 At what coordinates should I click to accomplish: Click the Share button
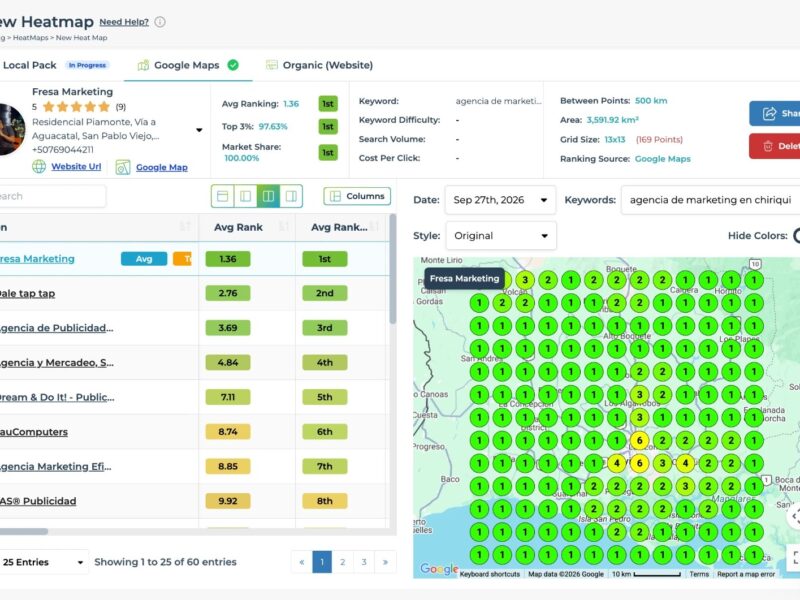click(x=776, y=113)
